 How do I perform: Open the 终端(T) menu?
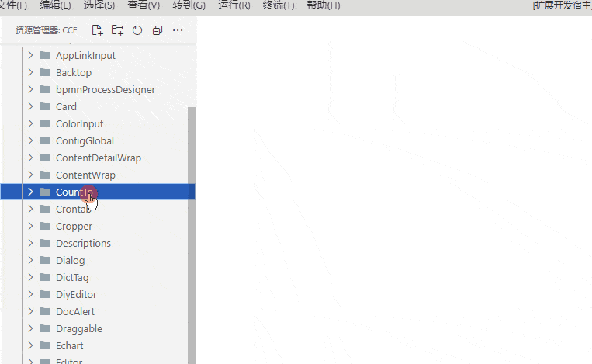click(279, 5)
